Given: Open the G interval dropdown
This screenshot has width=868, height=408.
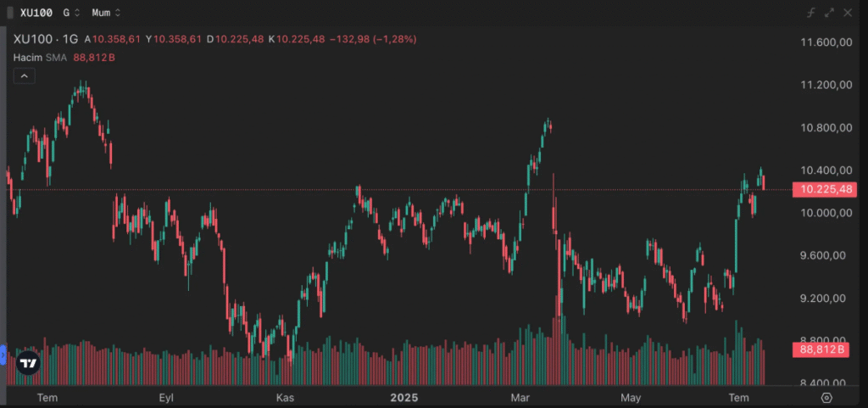Looking at the screenshot, I should 72,13.
